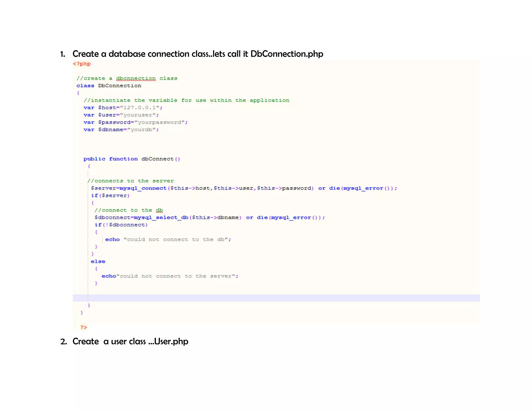This screenshot has height=411, width=532.
Task: Click the comment '//instantiate the variable for use within the application'
Action: [x=186, y=100]
